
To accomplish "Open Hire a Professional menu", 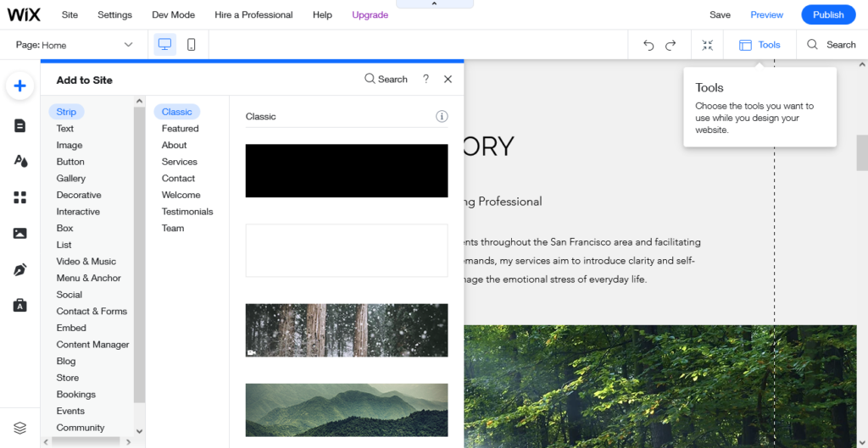I will [253, 15].
